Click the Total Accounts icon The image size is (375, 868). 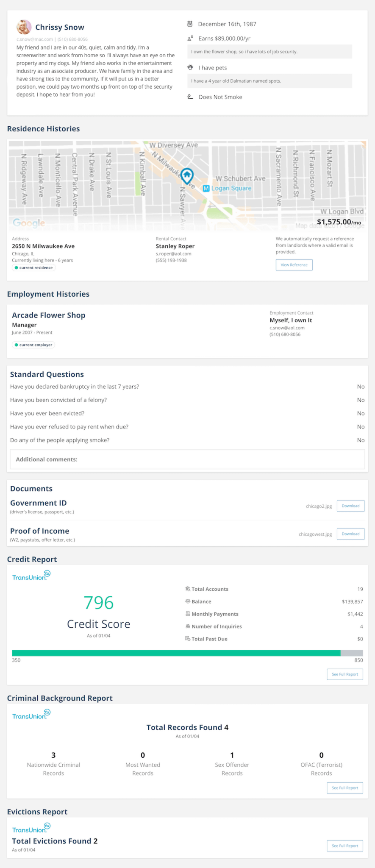point(188,589)
